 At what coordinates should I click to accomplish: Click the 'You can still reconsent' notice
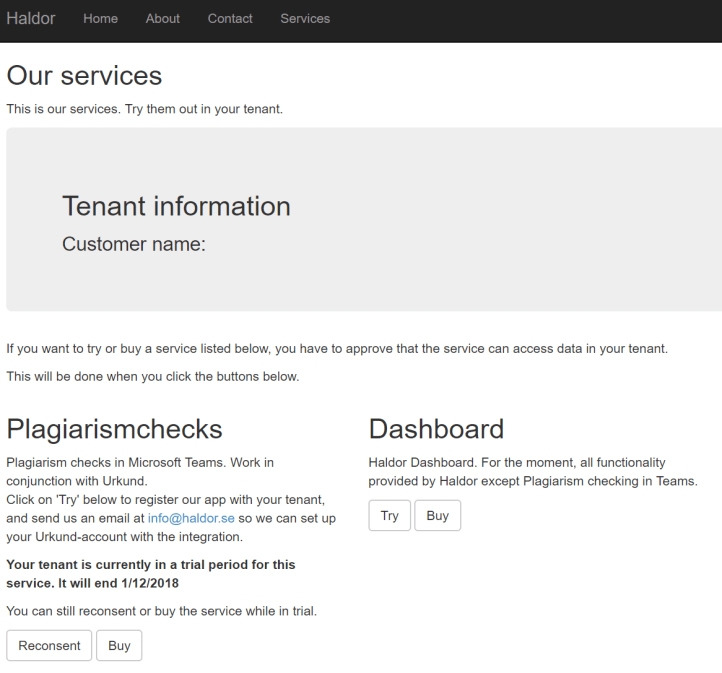coord(161,610)
